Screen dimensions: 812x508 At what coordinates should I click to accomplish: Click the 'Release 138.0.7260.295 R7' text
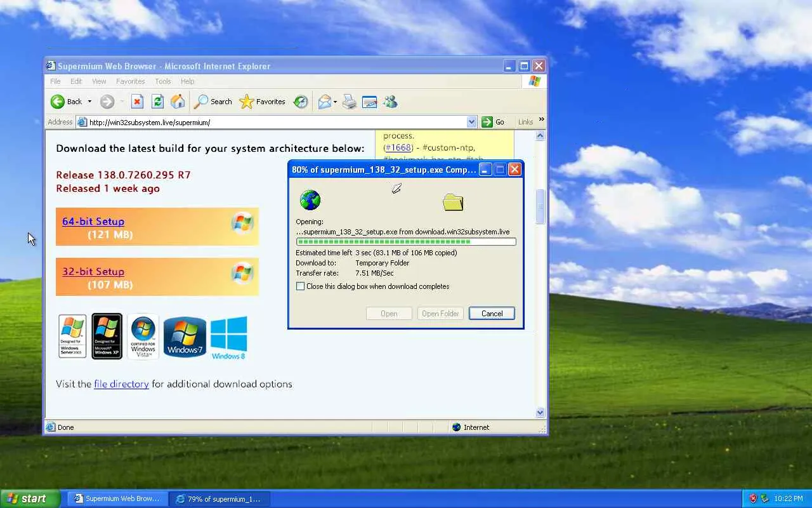pos(123,175)
